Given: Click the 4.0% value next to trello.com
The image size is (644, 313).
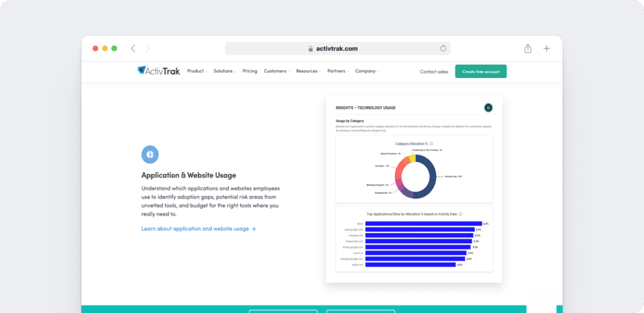Looking at the screenshot, I should tap(460, 265).
